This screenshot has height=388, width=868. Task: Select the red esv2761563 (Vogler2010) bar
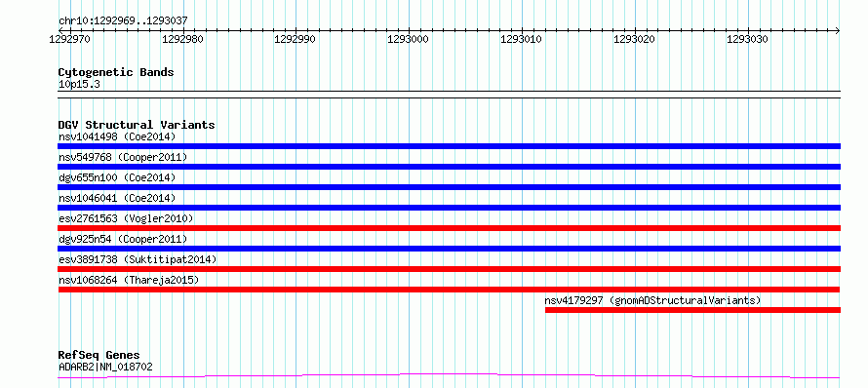point(449,228)
